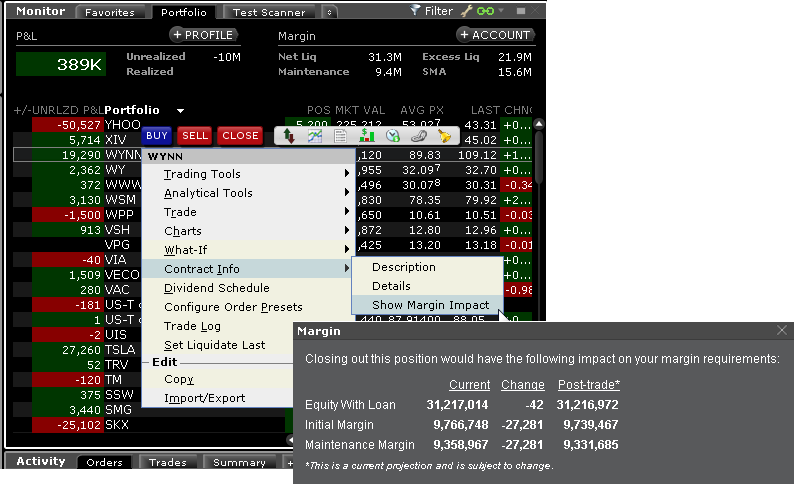This screenshot has width=794, height=484.
Task: Click the Current column header in Margin popup
Action: (x=469, y=385)
